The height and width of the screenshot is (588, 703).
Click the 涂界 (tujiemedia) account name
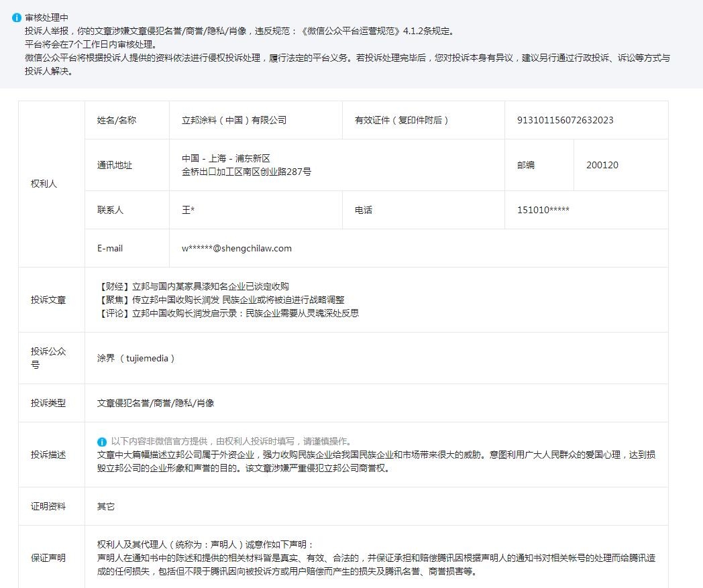click(136, 358)
